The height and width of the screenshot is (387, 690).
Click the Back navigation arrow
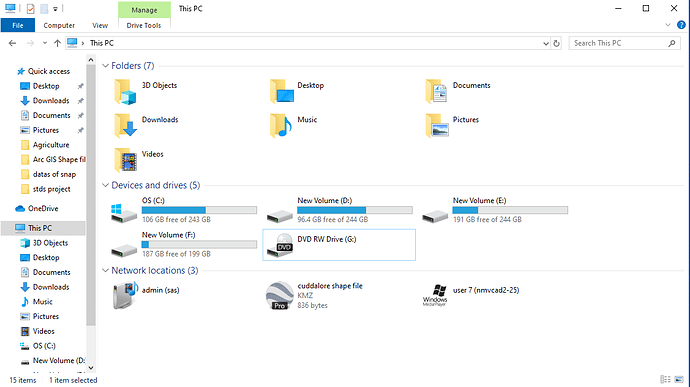point(12,43)
